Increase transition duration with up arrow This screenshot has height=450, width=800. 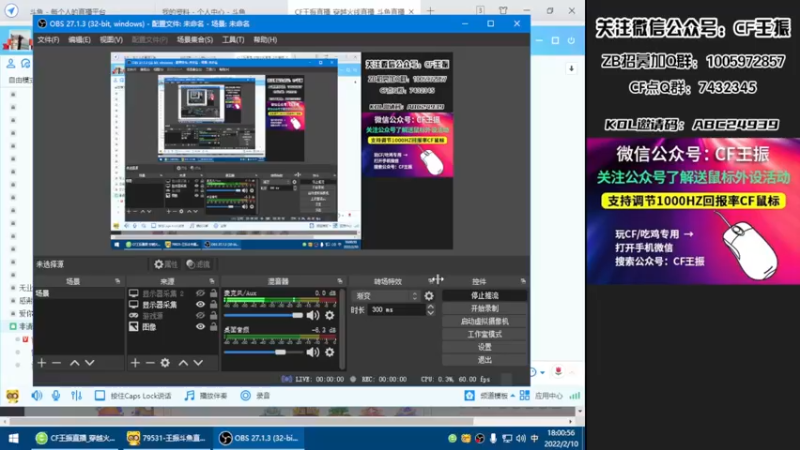point(431,307)
